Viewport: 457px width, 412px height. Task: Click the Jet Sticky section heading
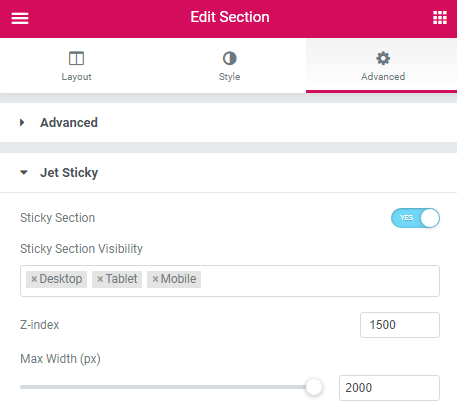[x=69, y=173]
